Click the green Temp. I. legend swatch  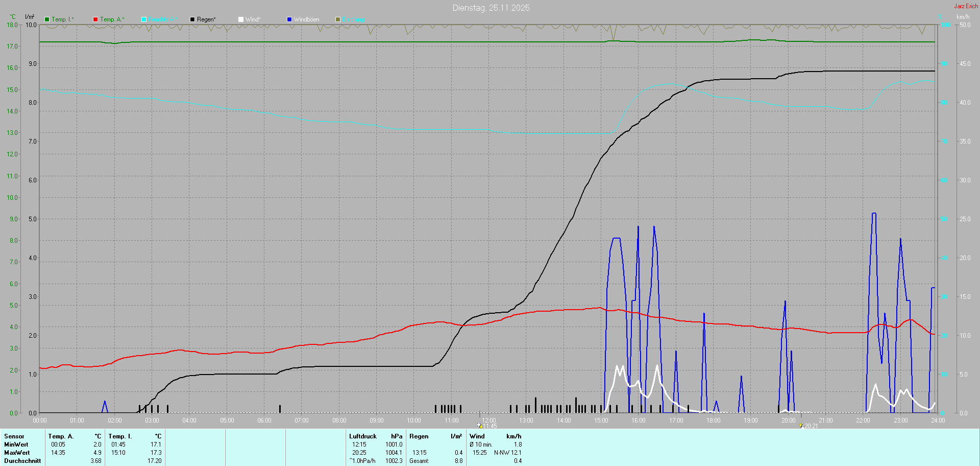(x=47, y=19)
